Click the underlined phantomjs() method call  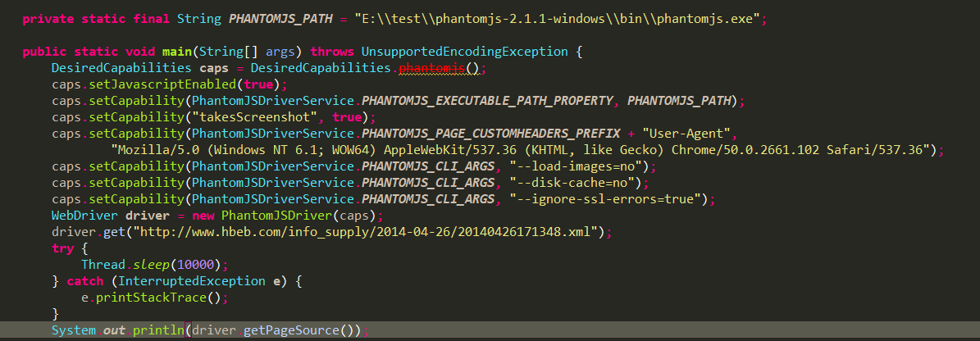438,67
